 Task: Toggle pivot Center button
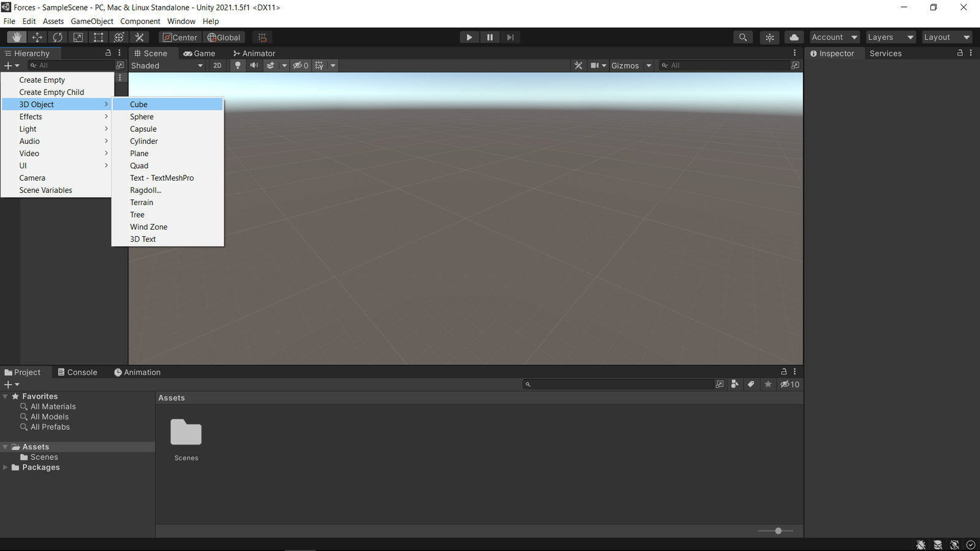(x=179, y=37)
